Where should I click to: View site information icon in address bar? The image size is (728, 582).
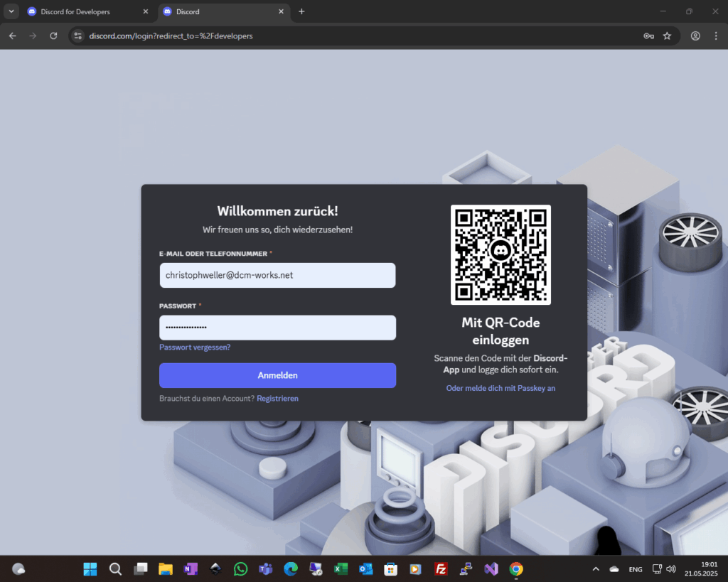[78, 36]
